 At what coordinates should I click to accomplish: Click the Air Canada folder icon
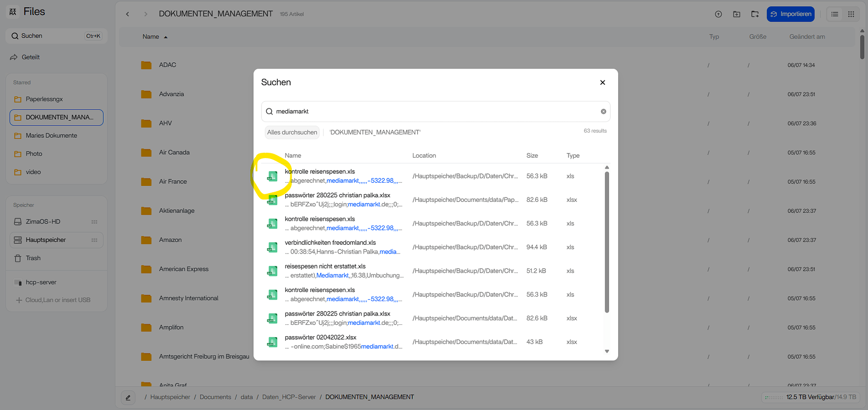click(146, 152)
